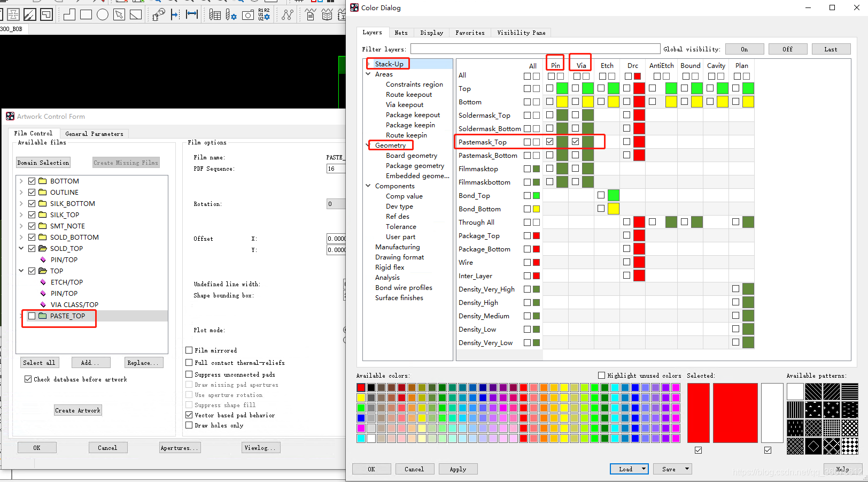Image resolution: width=868 pixels, height=482 pixels.
Task: Click the diagonal-split rectangle void tool
Action: pos(136,14)
